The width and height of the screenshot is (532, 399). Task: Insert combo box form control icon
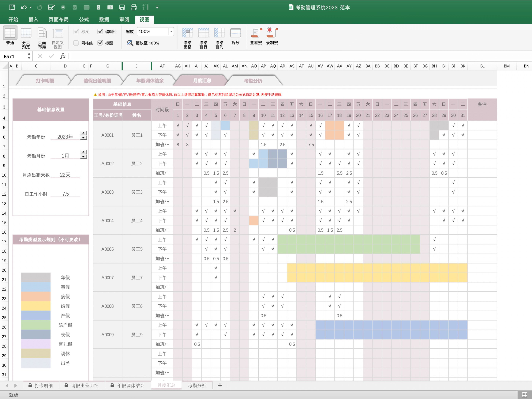point(110,7)
